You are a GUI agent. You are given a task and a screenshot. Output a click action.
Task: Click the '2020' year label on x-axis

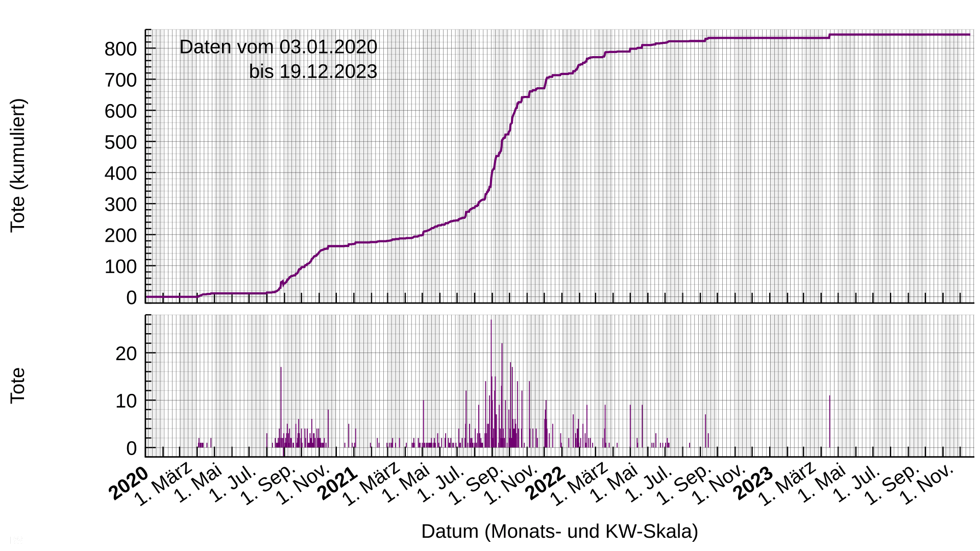pyautogui.click(x=129, y=483)
